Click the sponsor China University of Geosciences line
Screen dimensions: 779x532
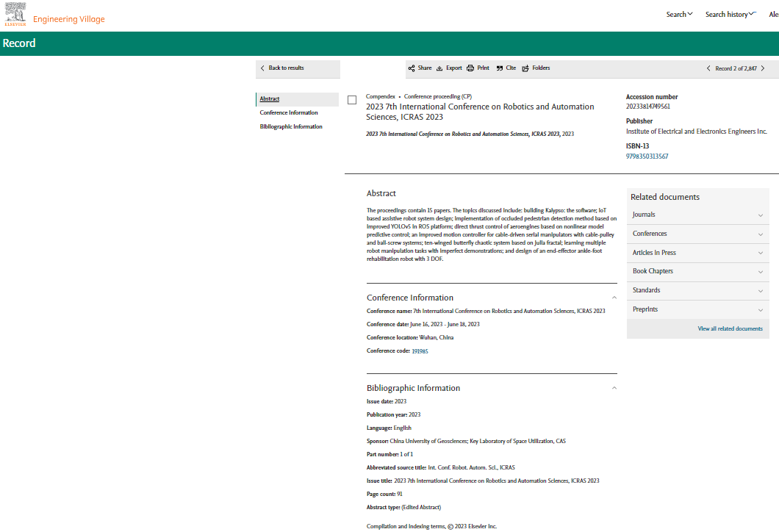466,441
